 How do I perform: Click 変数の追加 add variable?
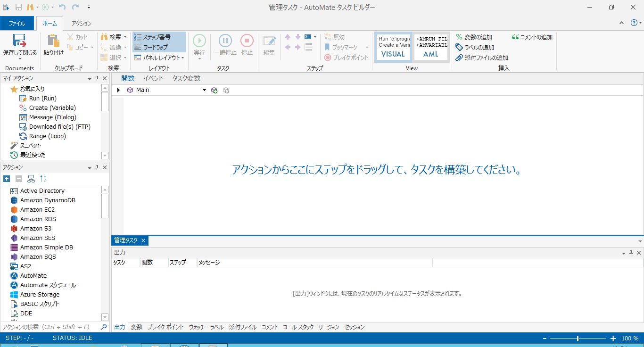point(474,37)
